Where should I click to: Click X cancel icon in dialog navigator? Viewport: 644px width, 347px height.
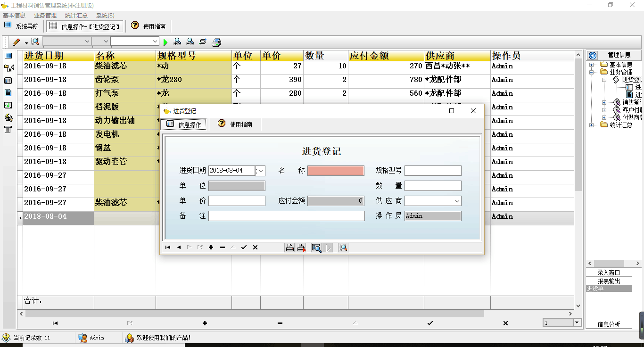[255, 248]
